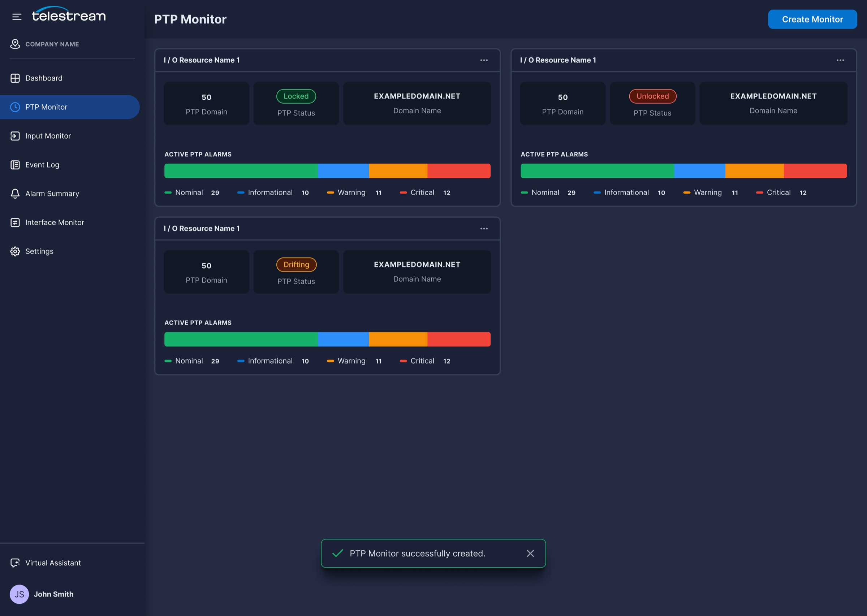Click Critical legend entry in Locked card
The image size is (867, 616).
[425, 193]
